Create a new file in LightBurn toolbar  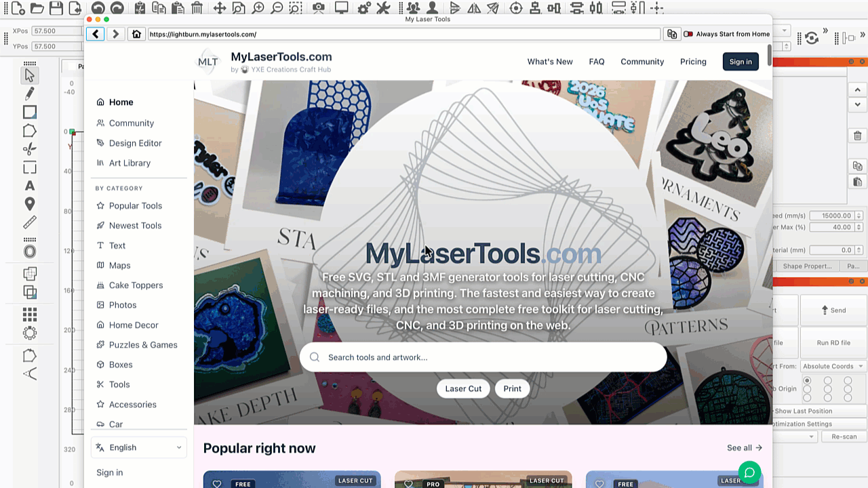pos(18,8)
